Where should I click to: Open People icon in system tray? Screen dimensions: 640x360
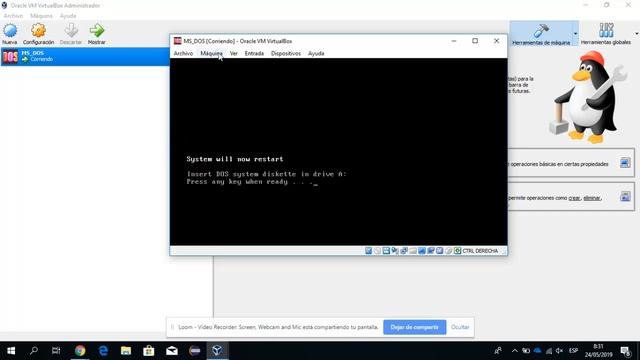point(498,351)
